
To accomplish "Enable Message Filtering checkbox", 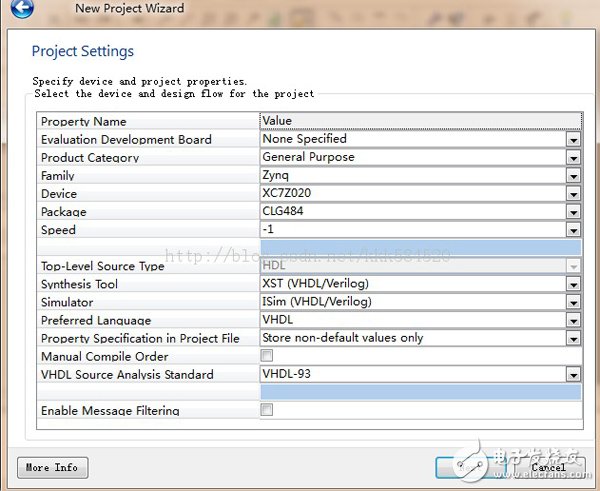I will (267, 410).
